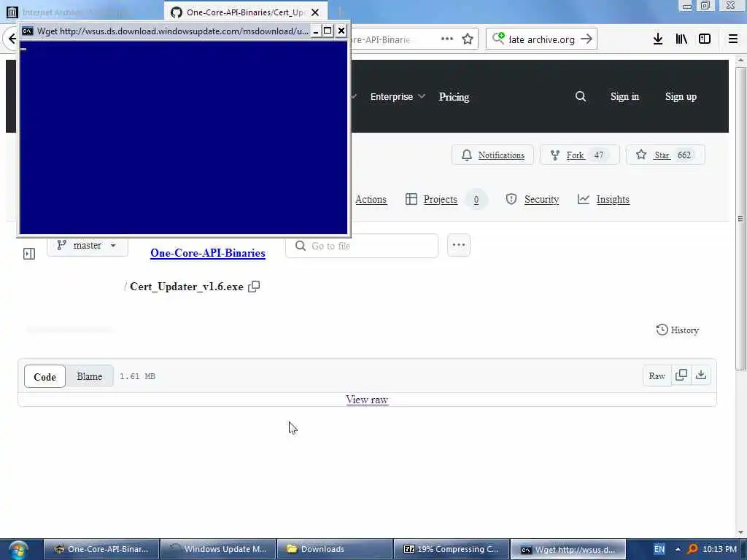This screenshot has width=747, height=560.
Task: Click the search go arrow next to archive.org
Action: [587, 39]
